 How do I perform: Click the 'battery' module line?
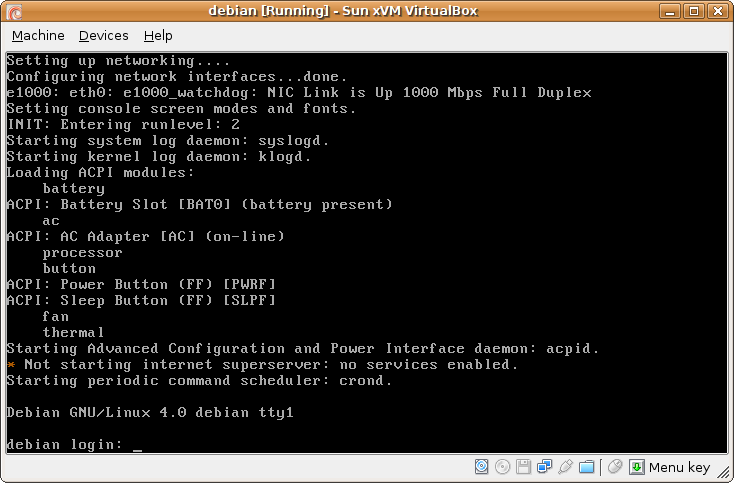click(73, 189)
